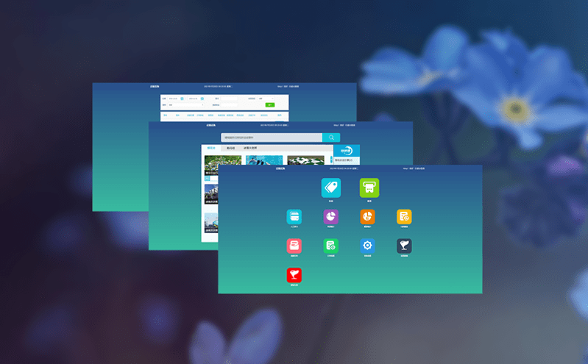Viewport: 588px width, 364px height.
Task: Switch to the second tab in listing panel
Action: (x=230, y=148)
